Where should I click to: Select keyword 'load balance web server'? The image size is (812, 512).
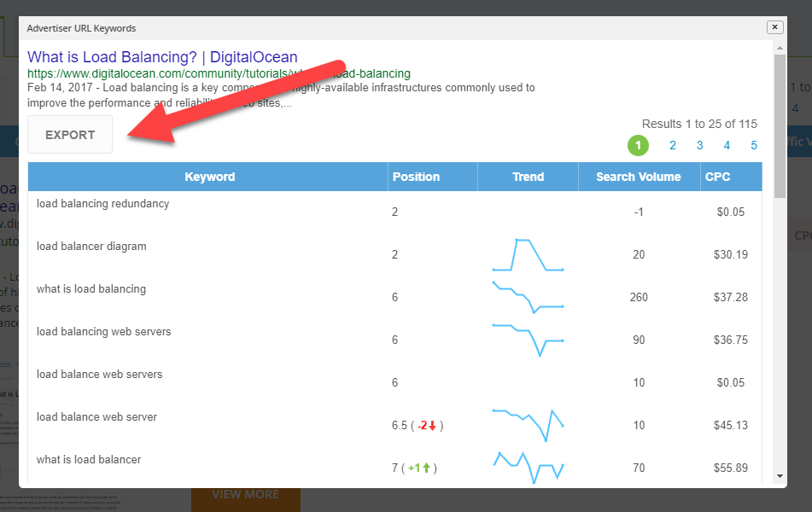point(96,416)
